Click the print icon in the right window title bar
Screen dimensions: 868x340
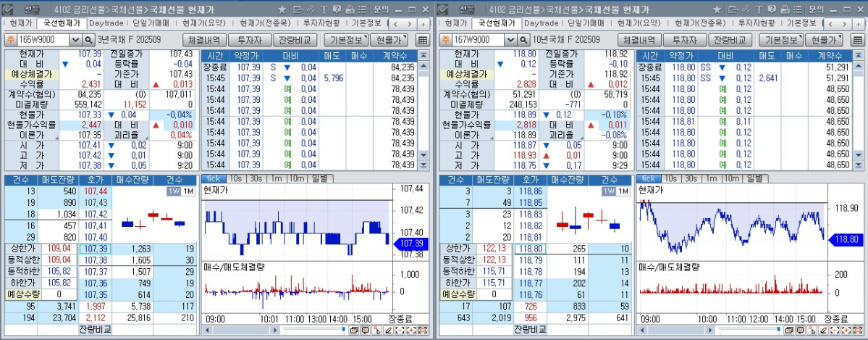click(x=784, y=9)
